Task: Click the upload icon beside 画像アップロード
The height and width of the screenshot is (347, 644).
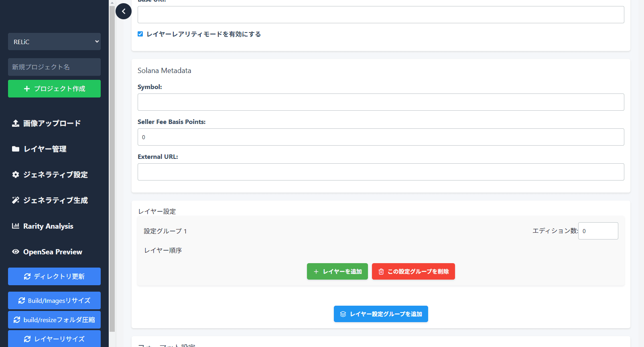Action: click(x=16, y=123)
